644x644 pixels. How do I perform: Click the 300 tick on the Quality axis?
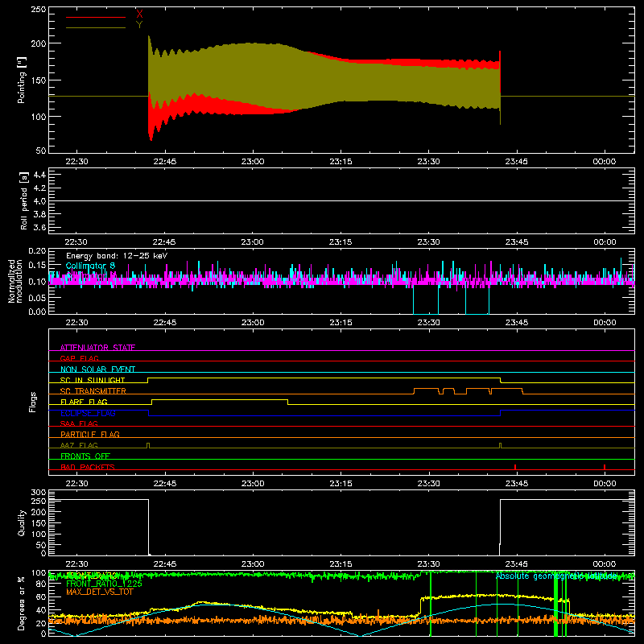(x=39, y=493)
